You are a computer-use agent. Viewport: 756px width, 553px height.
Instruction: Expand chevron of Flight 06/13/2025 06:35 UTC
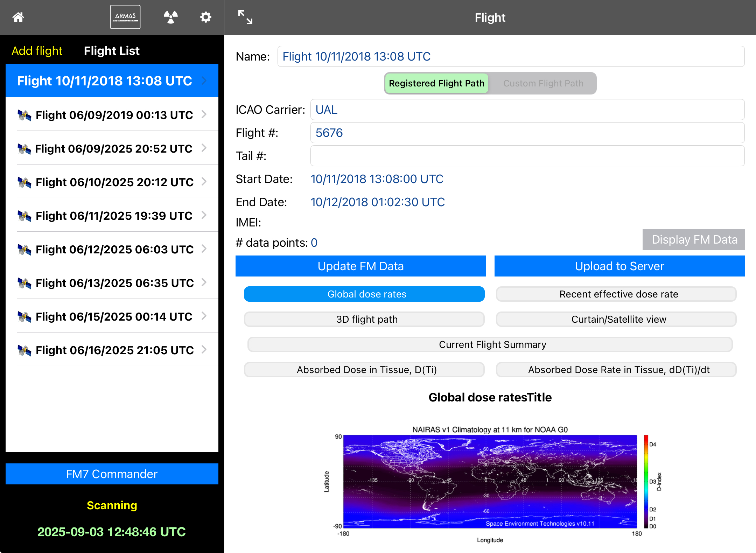[x=204, y=282]
